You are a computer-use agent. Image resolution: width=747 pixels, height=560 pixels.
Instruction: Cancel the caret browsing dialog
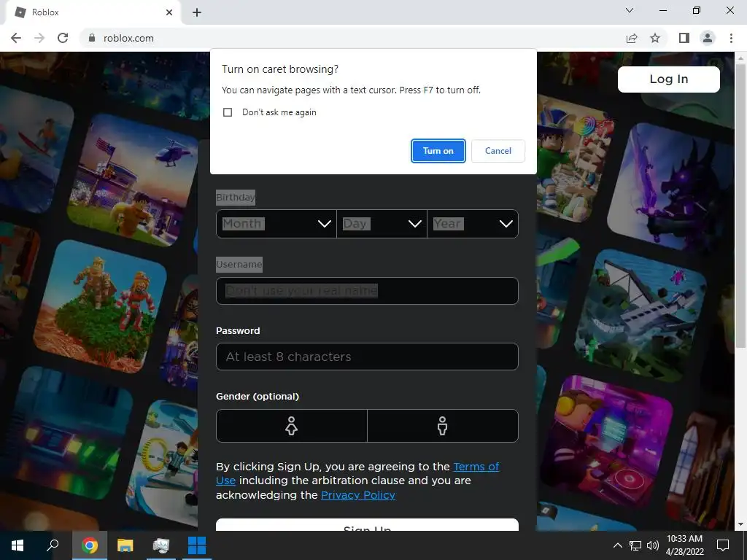tap(498, 151)
